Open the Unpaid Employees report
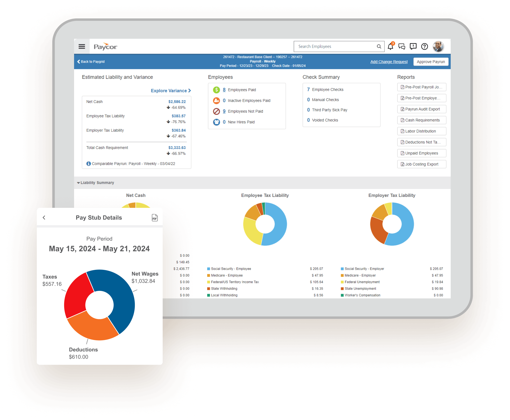 (x=422, y=153)
